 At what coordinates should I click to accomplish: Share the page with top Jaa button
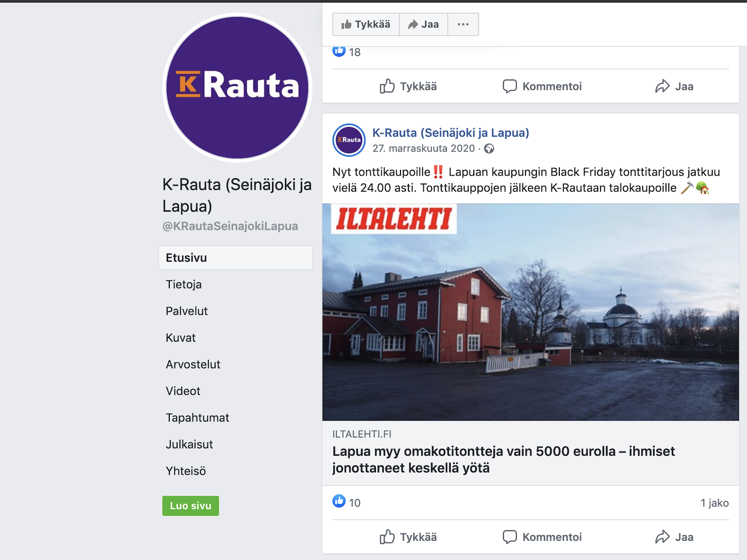pyautogui.click(x=423, y=24)
